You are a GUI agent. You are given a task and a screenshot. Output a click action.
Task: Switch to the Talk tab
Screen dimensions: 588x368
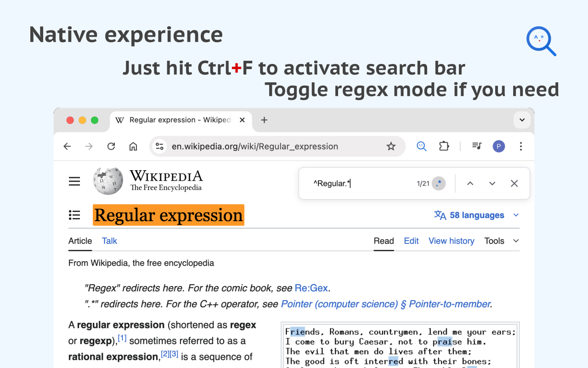(109, 241)
